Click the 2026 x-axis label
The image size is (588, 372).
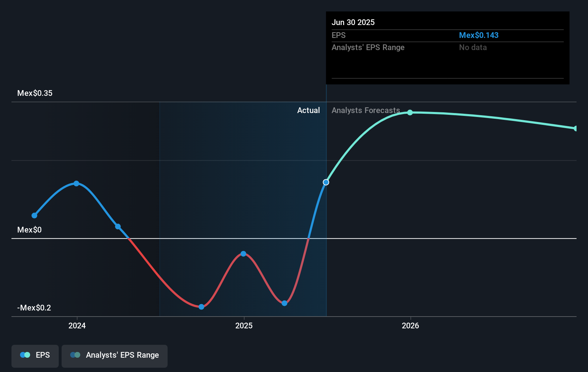pos(410,325)
